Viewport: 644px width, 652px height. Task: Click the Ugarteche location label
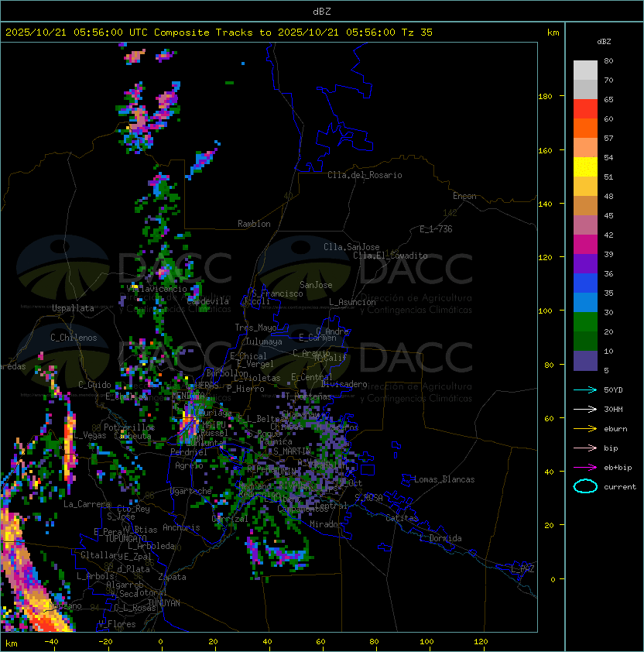[191, 491]
